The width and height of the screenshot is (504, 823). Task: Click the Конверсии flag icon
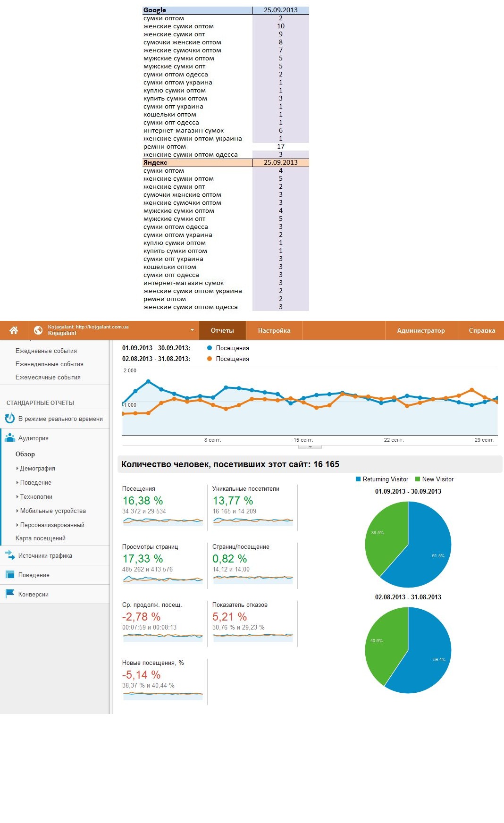(x=10, y=594)
